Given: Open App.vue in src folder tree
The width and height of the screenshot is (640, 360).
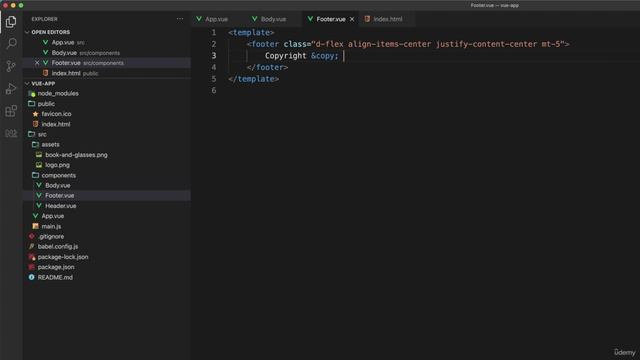Looking at the screenshot, I should 53,216.
